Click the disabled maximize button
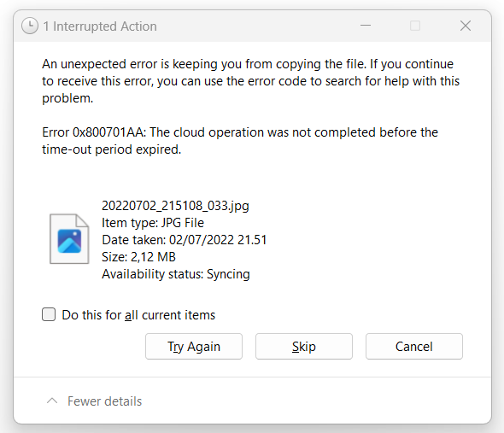 pyautogui.click(x=415, y=26)
